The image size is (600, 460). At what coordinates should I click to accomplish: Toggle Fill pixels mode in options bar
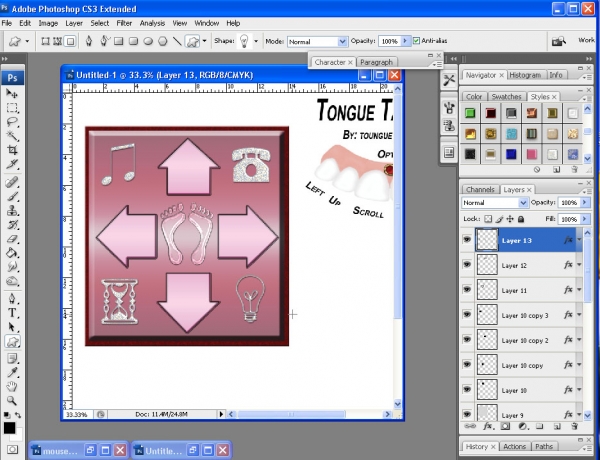70,41
